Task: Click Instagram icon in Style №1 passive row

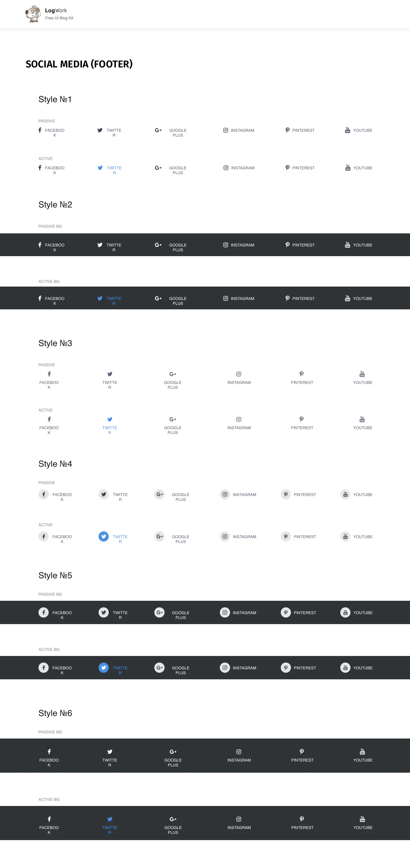Action: click(x=225, y=130)
